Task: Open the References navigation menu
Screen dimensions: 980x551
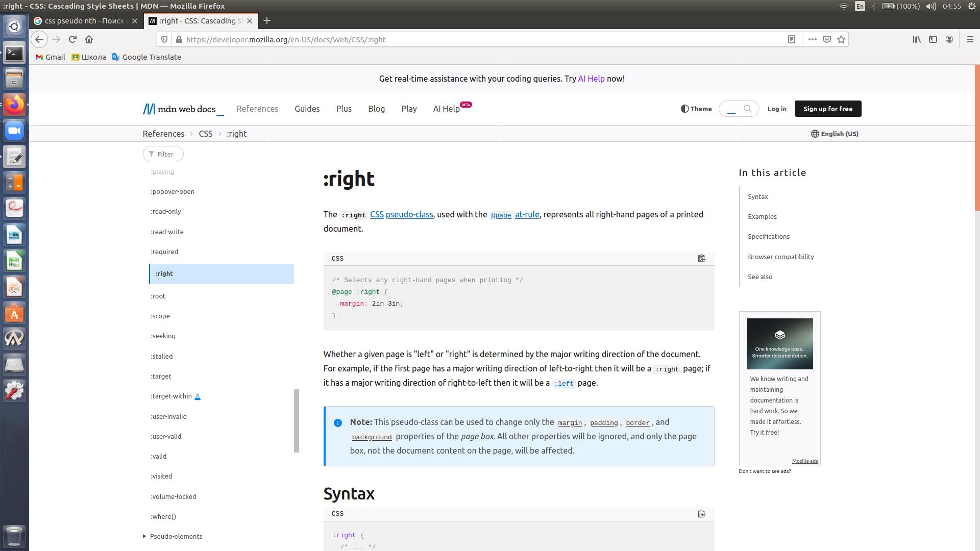Action: tap(257, 109)
